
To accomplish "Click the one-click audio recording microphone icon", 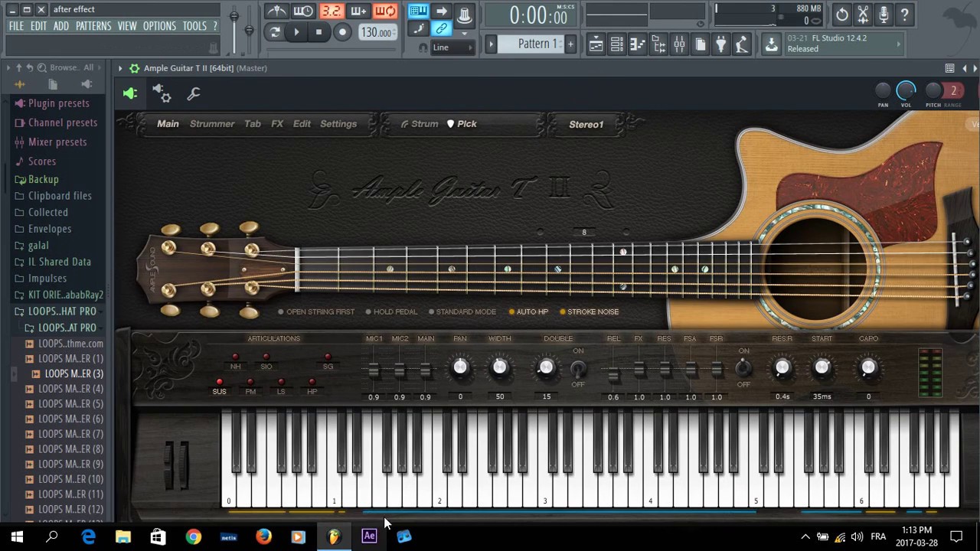I will (884, 14).
